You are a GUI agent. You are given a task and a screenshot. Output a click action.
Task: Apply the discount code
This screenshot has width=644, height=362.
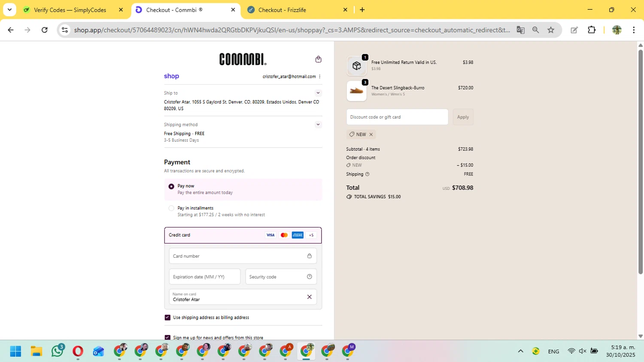(x=463, y=117)
